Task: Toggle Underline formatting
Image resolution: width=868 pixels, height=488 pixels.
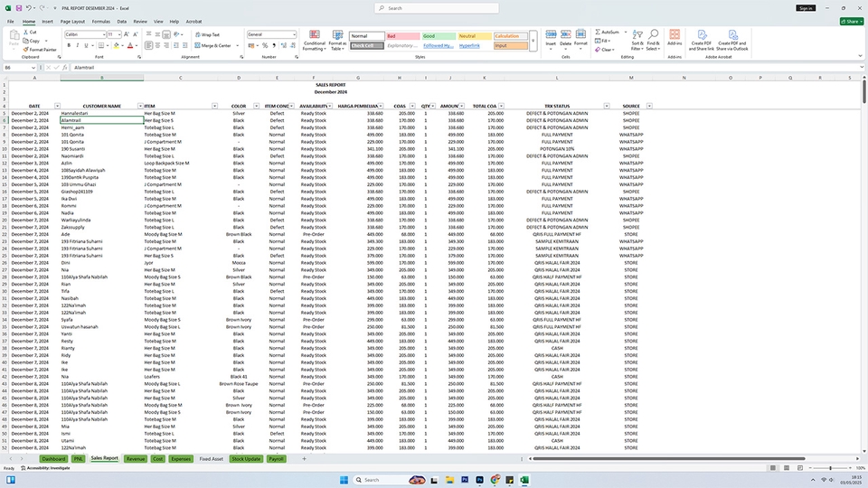Action: (86, 45)
